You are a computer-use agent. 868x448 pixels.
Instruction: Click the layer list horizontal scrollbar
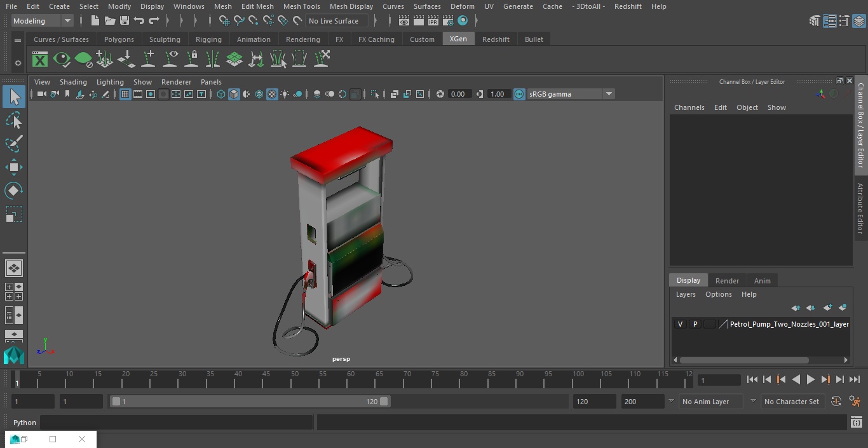coord(744,360)
